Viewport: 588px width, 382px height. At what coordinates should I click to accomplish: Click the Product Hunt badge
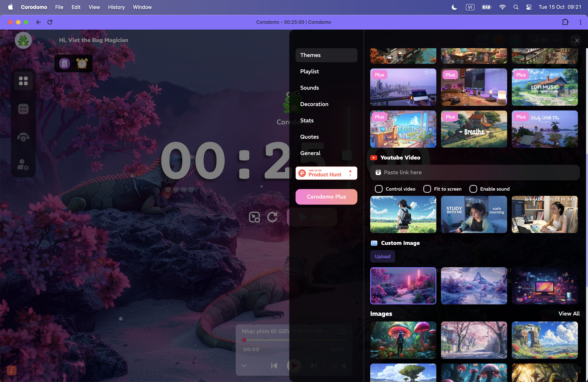click(x=326, y=173)
